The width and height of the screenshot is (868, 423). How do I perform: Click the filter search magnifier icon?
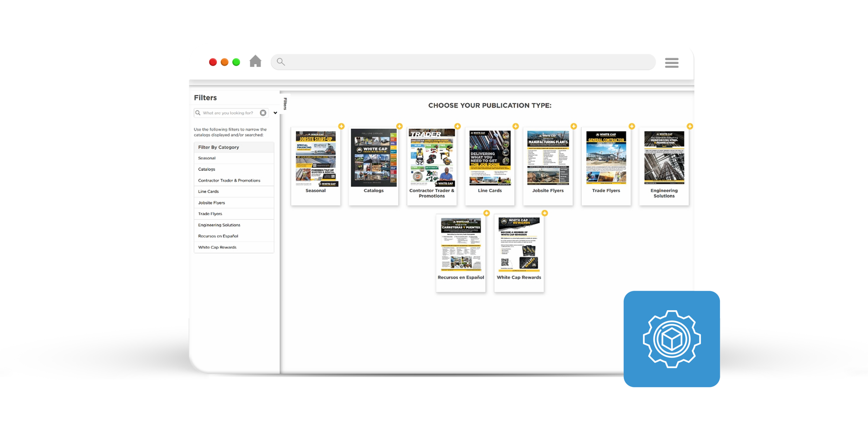point(198,113)
